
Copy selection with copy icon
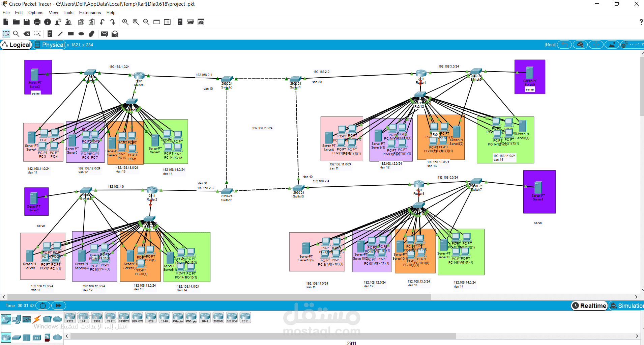[81, 22]
